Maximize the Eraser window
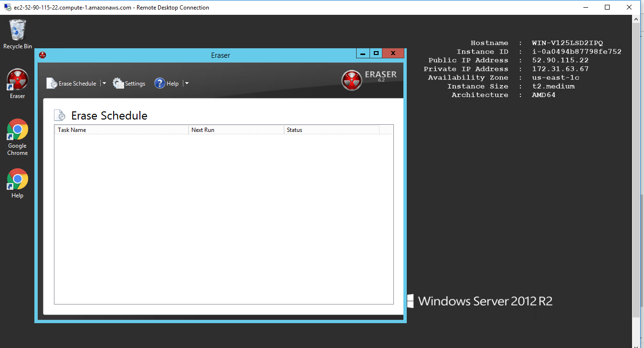644x348 pixels. (376, 54)
